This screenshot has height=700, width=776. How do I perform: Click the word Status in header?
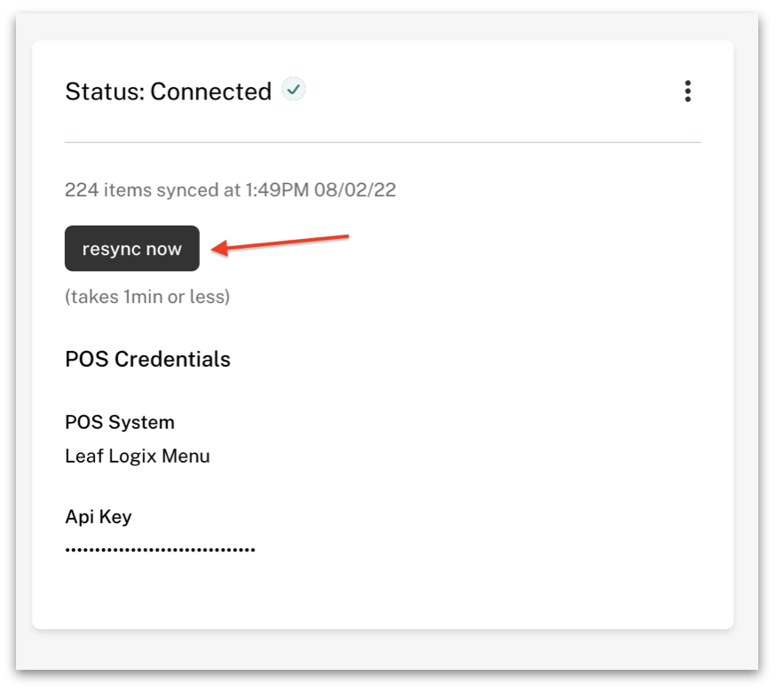click(105, 91)
